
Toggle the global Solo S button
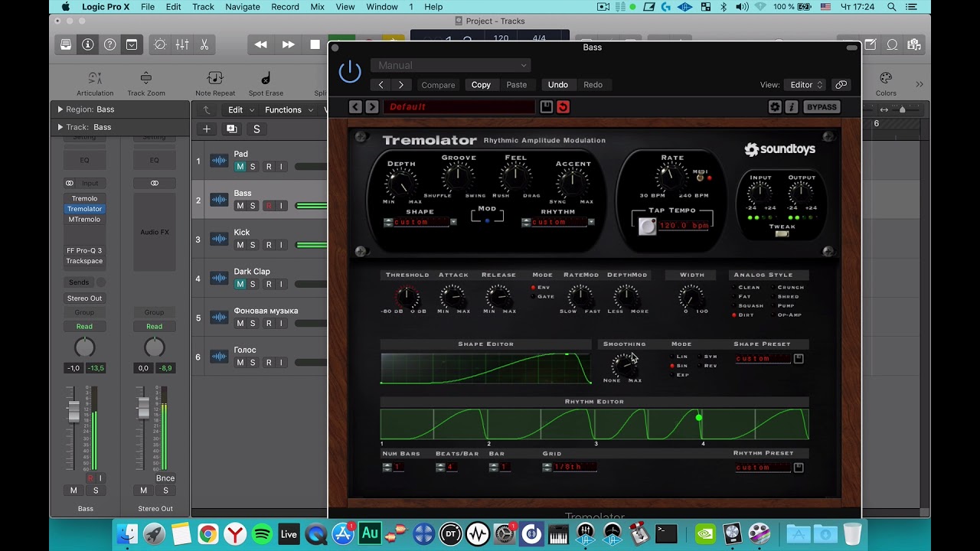256,129
